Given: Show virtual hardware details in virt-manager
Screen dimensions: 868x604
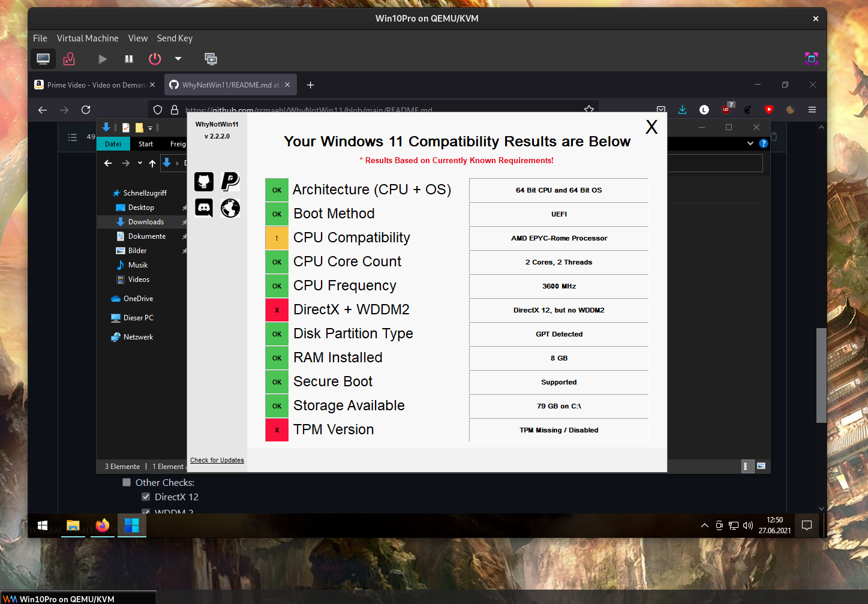Looking at the screenshot, I should [69, 59].
